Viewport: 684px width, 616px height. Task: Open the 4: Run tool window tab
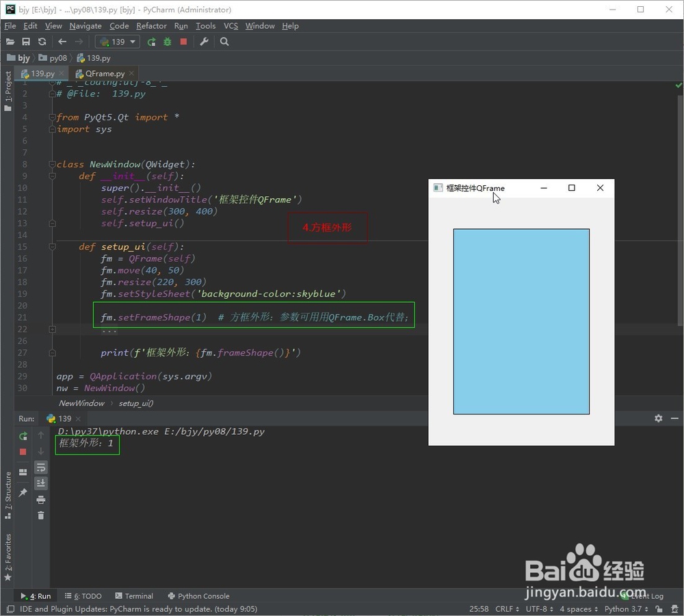(36, 596)
